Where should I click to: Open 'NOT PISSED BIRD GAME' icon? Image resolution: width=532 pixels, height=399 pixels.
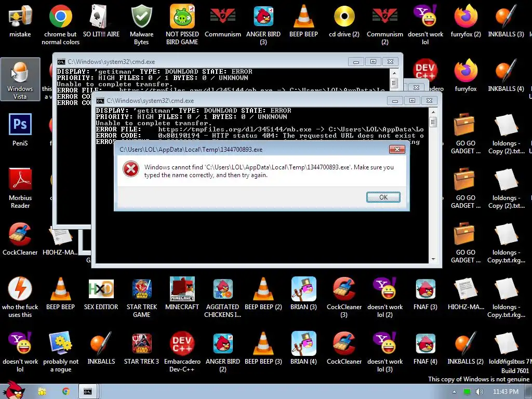[x=182, y=25]
